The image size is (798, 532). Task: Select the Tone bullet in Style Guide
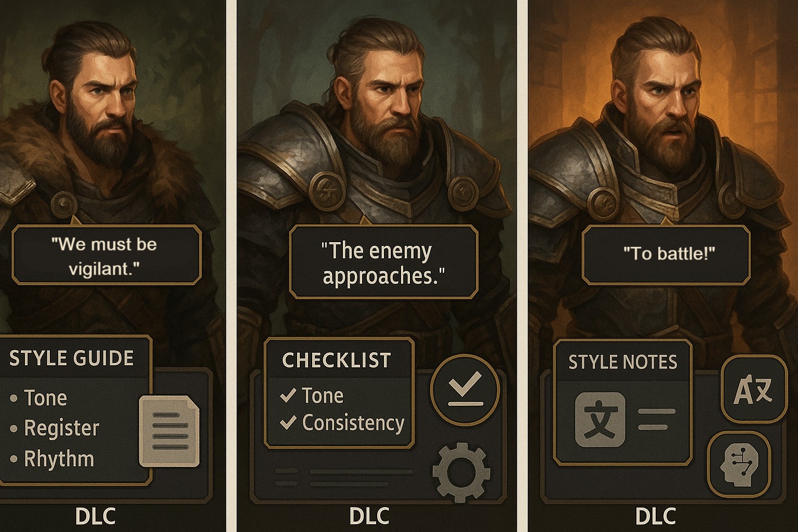pyautogui.click(x=39, y=398)
